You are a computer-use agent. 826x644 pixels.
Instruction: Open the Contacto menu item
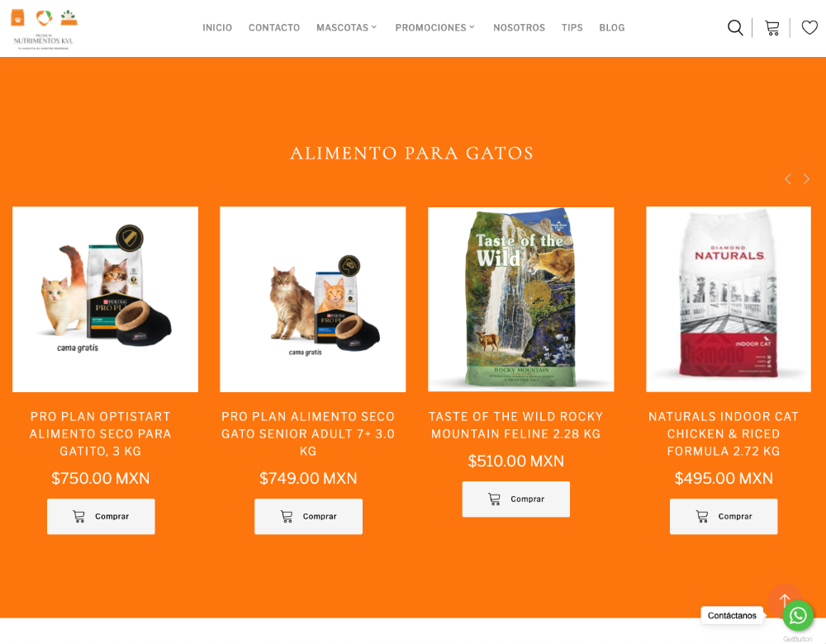[x=274, y=27]
